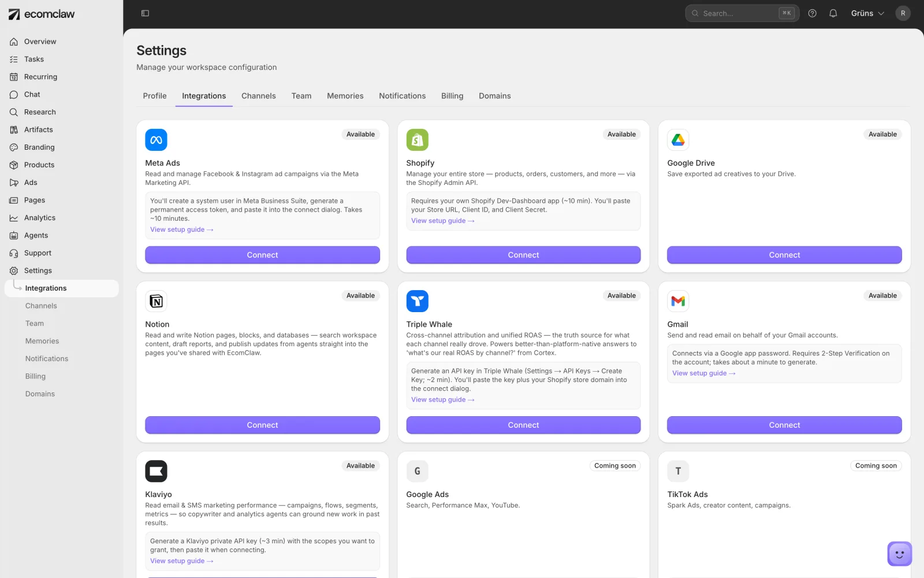Open Products via its box icon
The width and height of the screenshot is (924, 578).
[14, 165]
